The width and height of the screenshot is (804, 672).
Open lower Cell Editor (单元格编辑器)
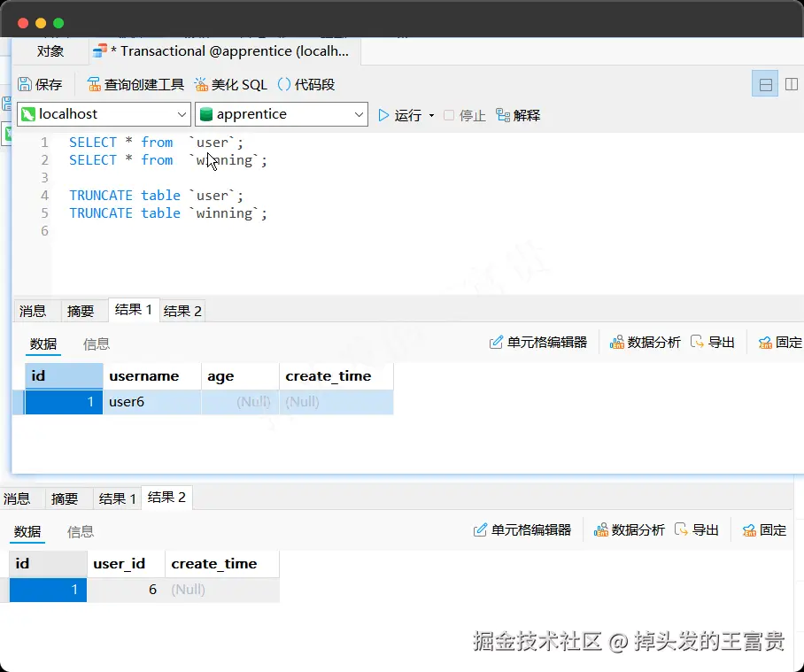click(522, 529)
